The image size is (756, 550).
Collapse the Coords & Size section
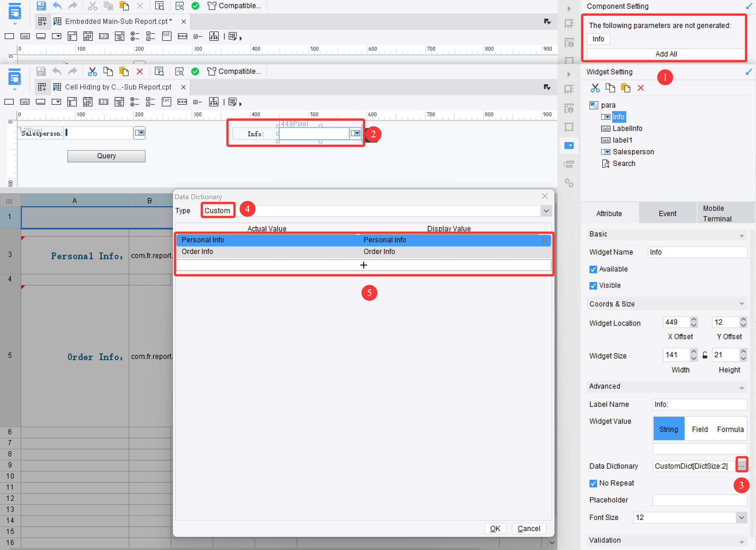pos(742,304)
